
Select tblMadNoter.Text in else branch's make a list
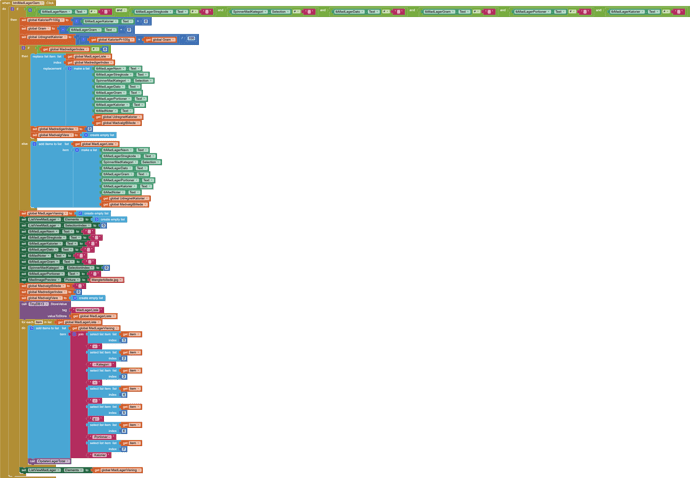pyautogui.click(x=121, y=192)
